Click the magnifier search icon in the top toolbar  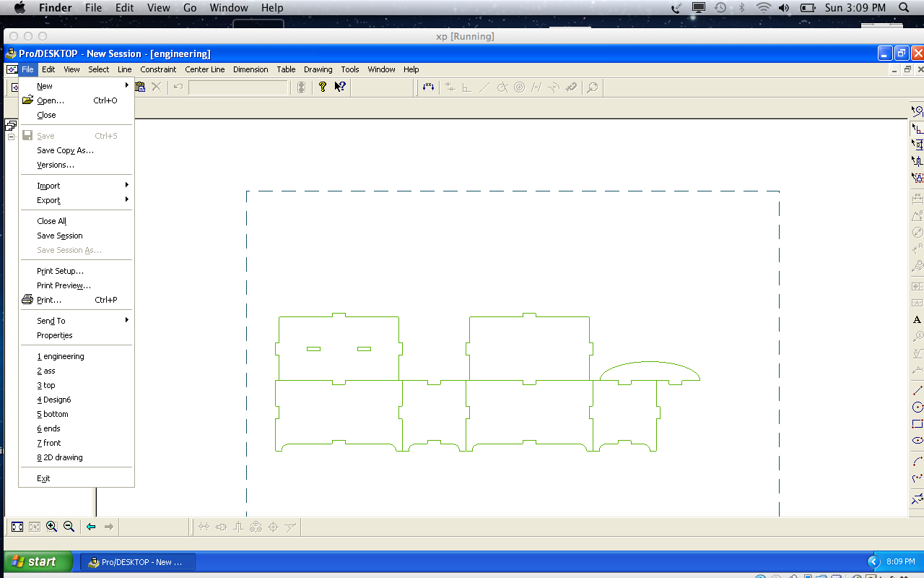[x=593, y=87]
